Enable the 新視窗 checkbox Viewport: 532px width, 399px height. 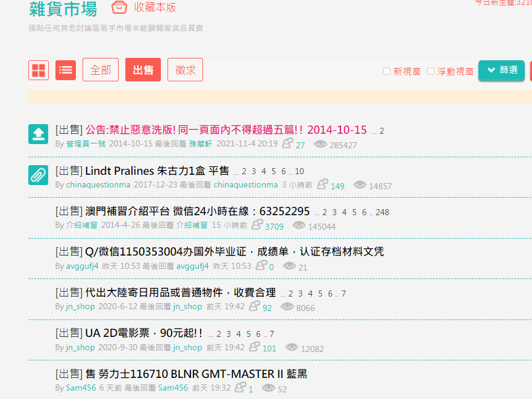pos(387,71)
